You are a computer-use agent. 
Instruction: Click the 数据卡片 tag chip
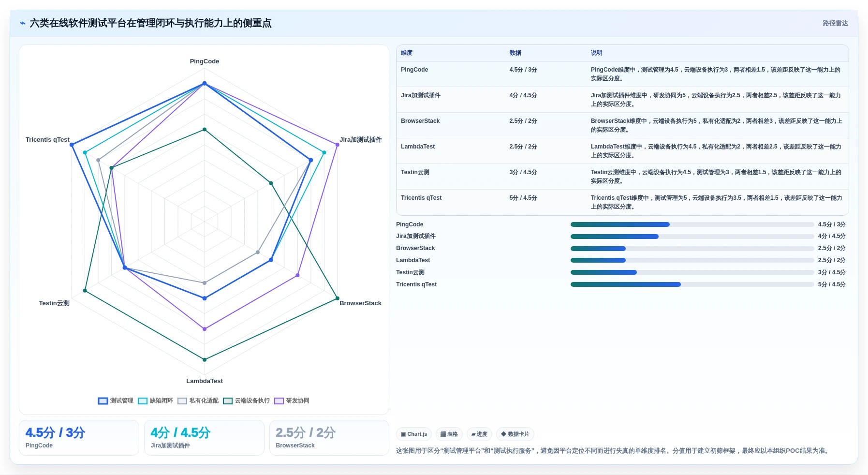tap(515, 434)
